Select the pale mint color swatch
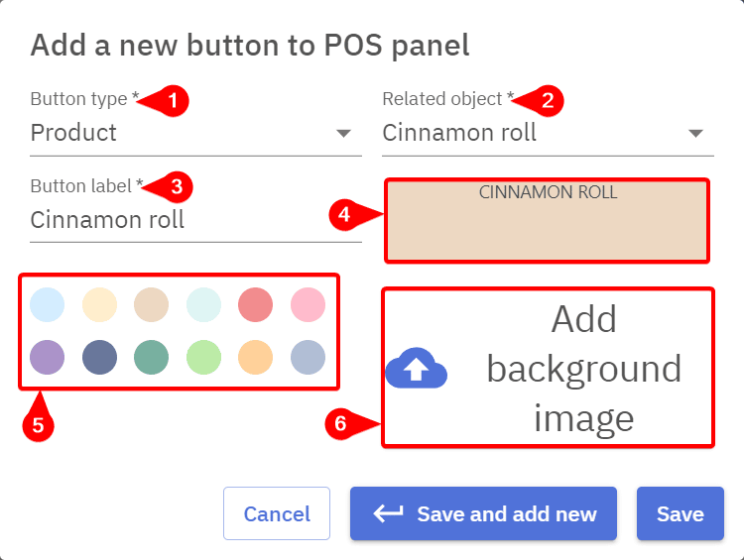744x560 pixels. click(203, 304)
